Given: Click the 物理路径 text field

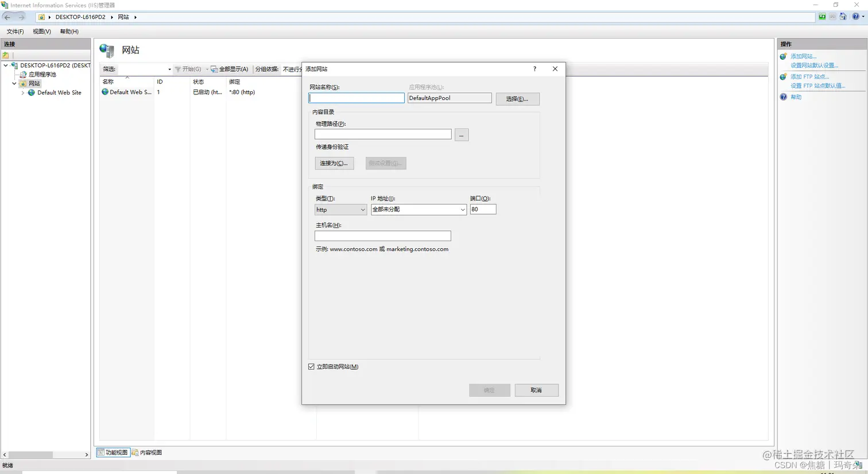Looking at the screenshot, I should pos(383,134).
